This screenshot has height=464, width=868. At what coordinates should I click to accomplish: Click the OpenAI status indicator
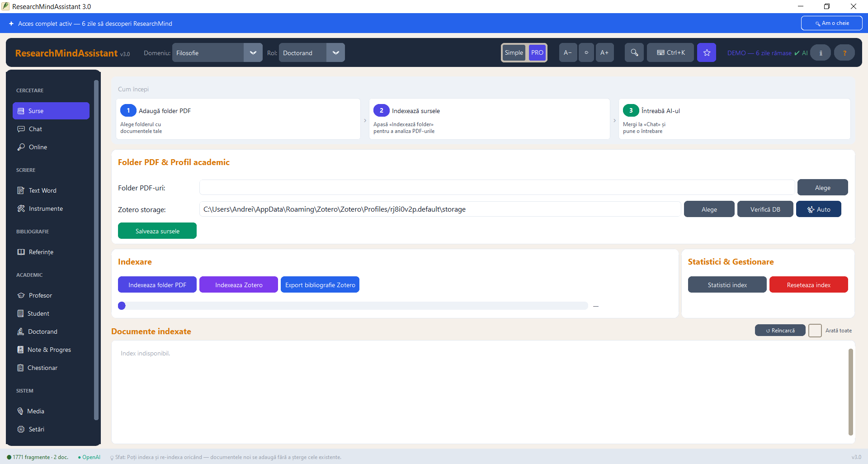89,457
